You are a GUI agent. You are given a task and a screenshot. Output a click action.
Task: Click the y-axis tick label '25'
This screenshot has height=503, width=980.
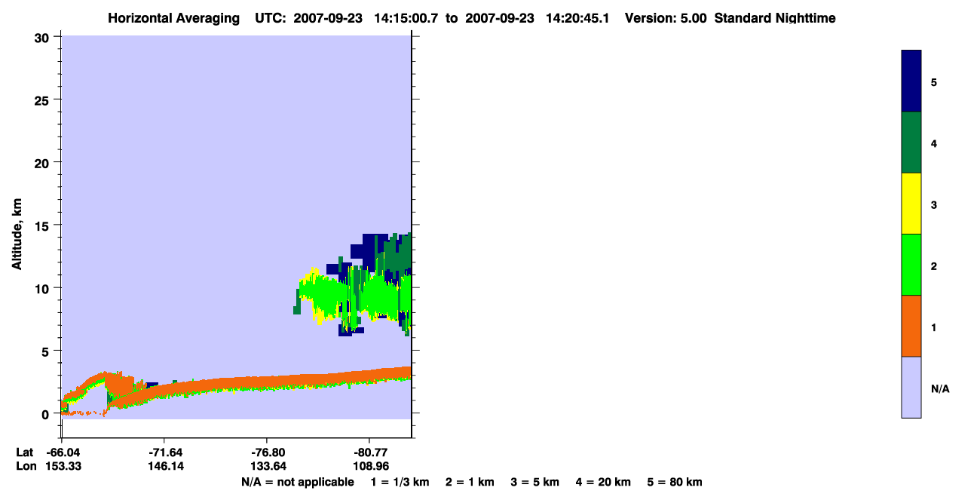pyautogui.click(x=44, y=100)
